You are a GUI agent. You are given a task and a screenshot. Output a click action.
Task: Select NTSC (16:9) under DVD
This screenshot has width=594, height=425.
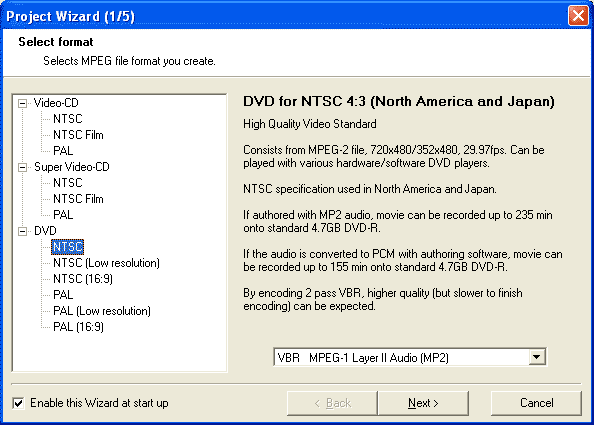(83, 279)
